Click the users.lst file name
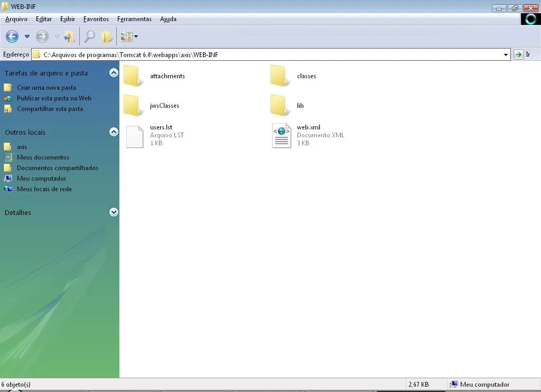The width and height of the screenshot is (541, 392). pos(161,127)
